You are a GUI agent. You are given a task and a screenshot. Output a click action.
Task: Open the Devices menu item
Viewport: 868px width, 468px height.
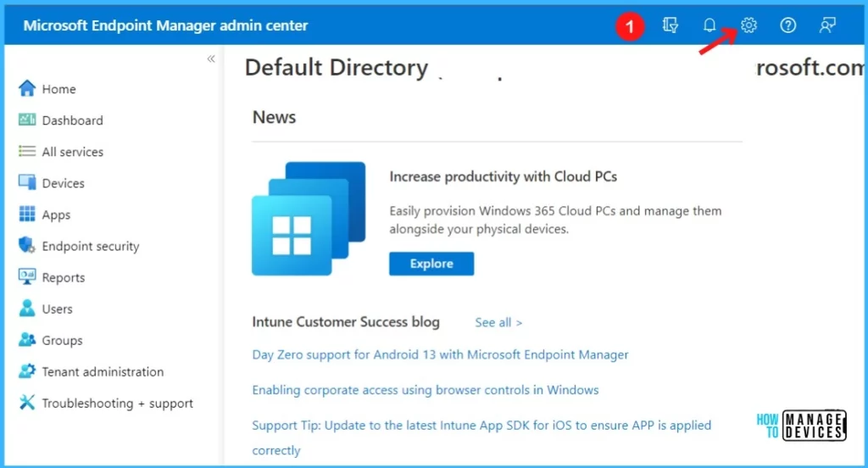pos(63,183)
